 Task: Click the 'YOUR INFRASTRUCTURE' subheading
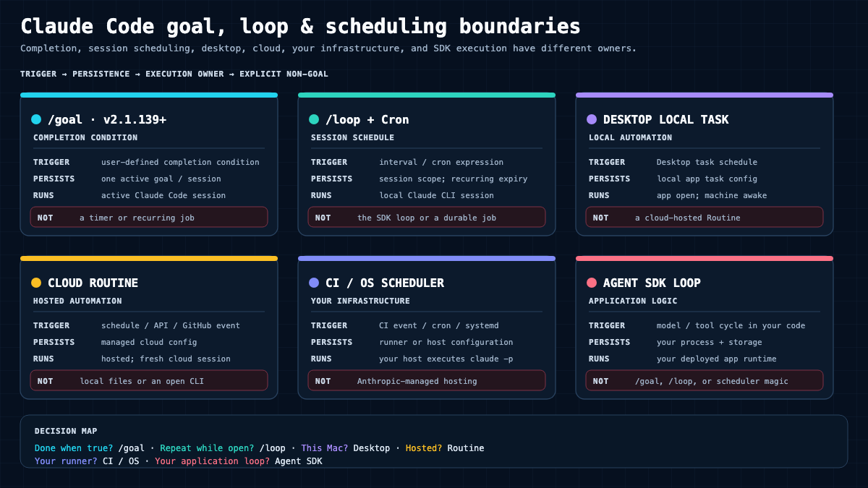(x=360, y=301)
